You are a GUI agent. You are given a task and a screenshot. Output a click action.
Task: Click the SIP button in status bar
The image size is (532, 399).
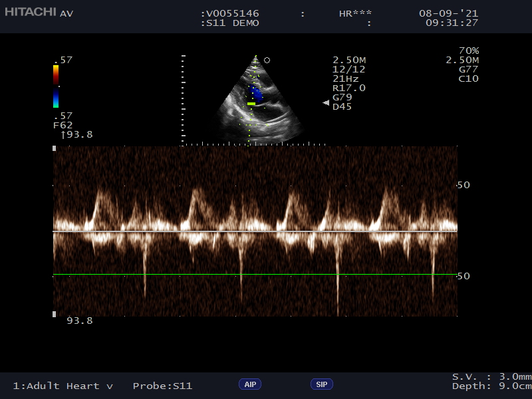322,384
